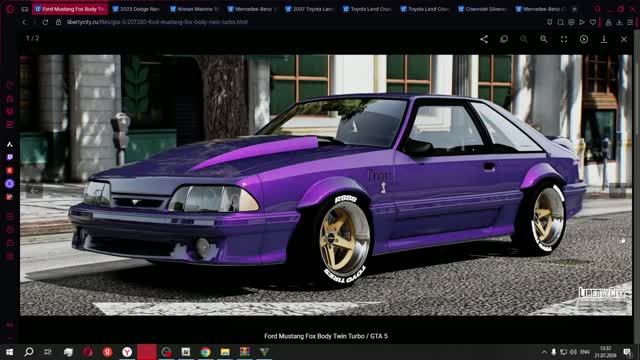
Task: Launch Google Chrome from the taskbar
Action: [205, 352]
